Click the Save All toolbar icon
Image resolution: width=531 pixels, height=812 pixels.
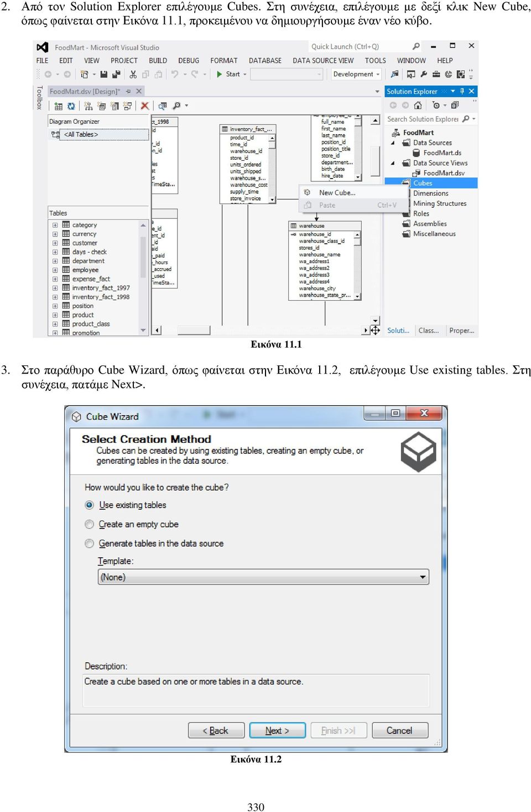(x=116, y=74)
